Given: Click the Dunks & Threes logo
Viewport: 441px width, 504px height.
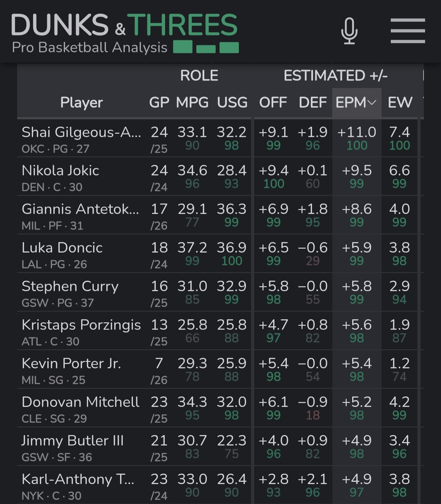Looking at the screenshot, I should pyautogui.click(x=124, y=33).
